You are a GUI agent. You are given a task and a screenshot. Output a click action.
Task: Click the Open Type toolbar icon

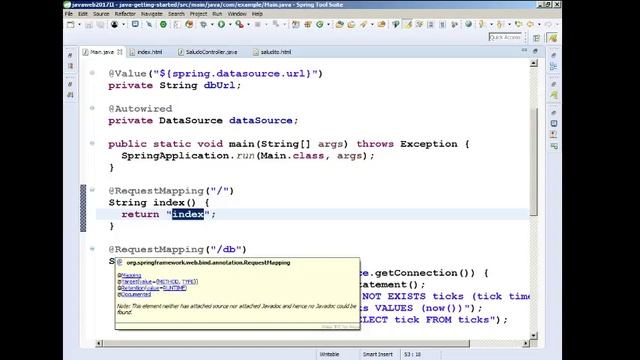pos(339,24)
